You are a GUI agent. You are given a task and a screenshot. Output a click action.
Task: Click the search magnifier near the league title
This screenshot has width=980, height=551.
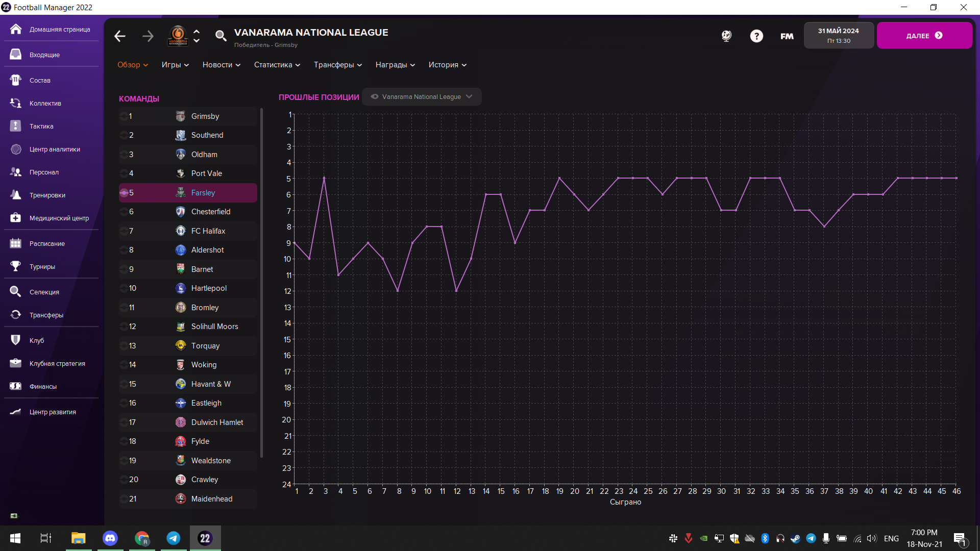[x=220, y=36]
